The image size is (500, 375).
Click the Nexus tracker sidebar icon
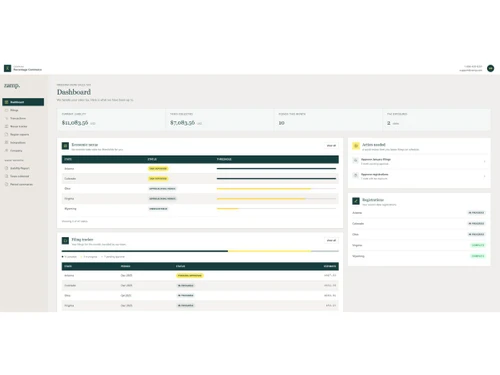[6, 126]
